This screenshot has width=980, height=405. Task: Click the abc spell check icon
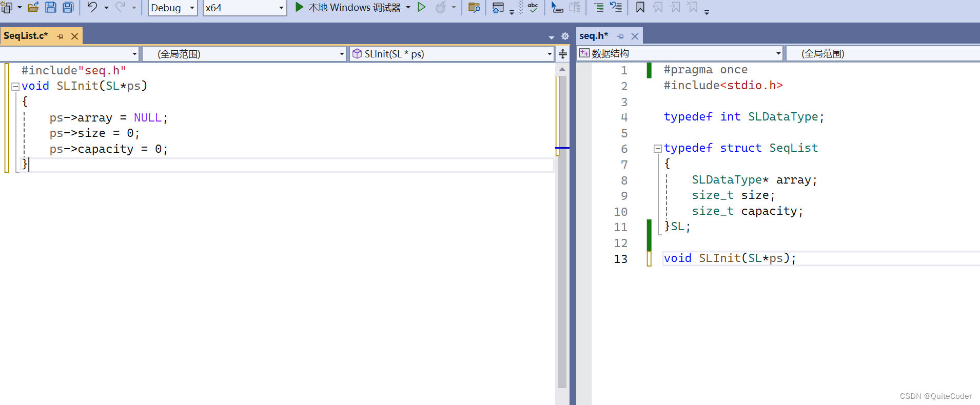(533, 7)
